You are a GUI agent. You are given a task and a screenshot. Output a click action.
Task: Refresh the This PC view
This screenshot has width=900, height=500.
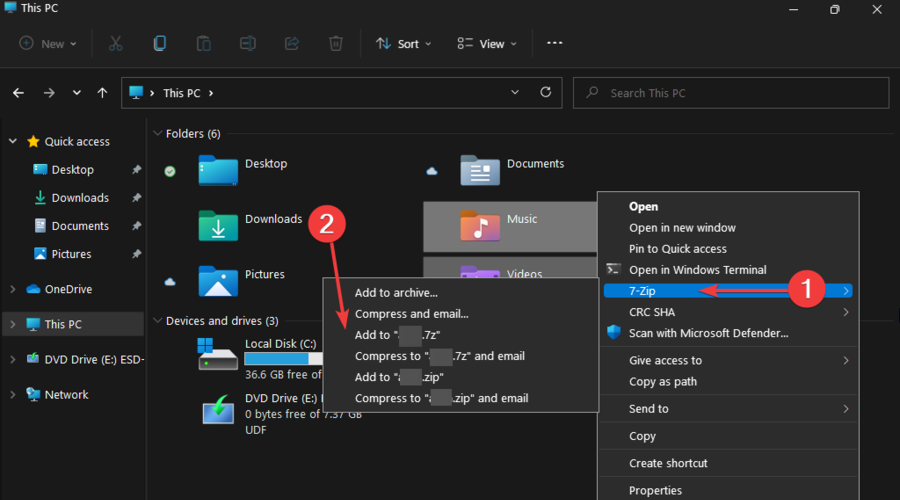546,92
